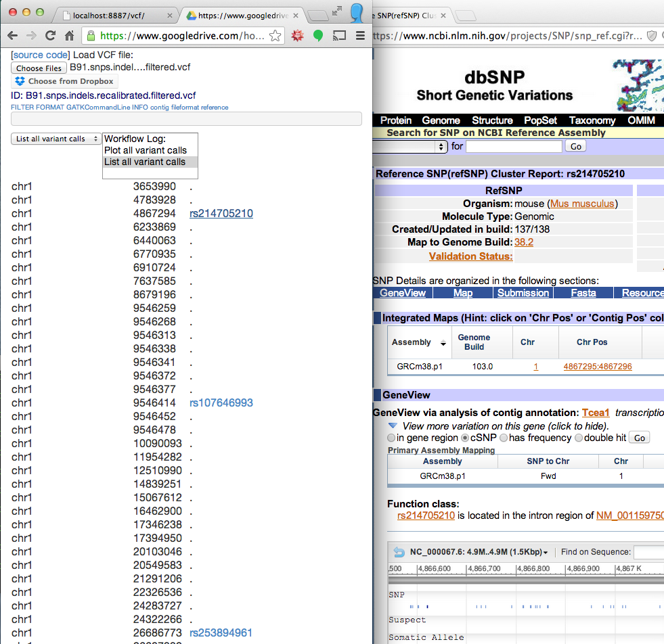The image size is (664, 644).
Task: Open the Taxonomy menu in dbSNP
Action: (592, 120)
